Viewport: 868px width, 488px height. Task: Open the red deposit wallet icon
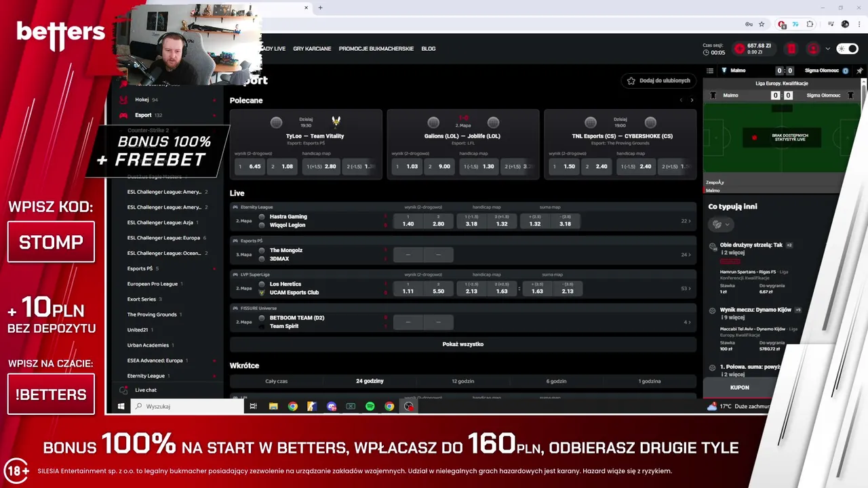739,49
